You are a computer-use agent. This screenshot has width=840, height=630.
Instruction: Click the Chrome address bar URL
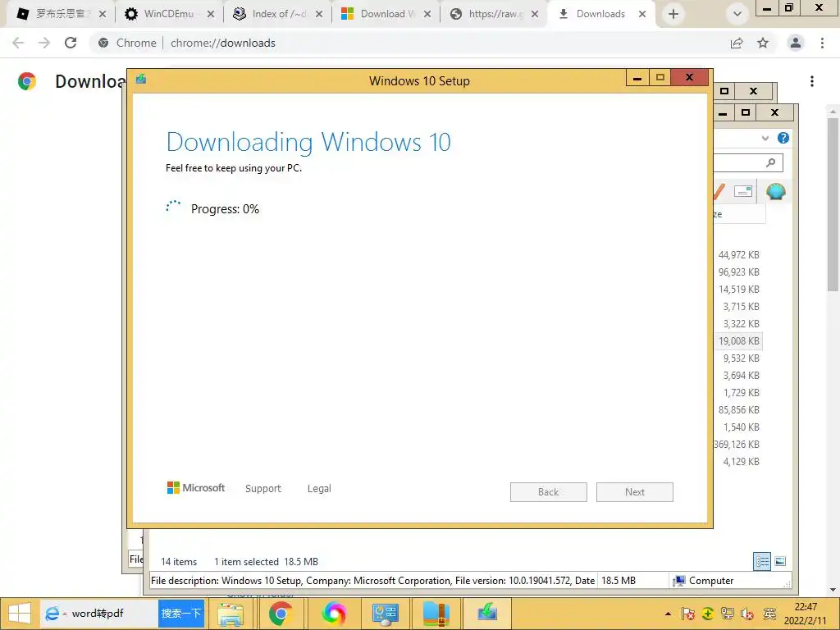(223, 43)
